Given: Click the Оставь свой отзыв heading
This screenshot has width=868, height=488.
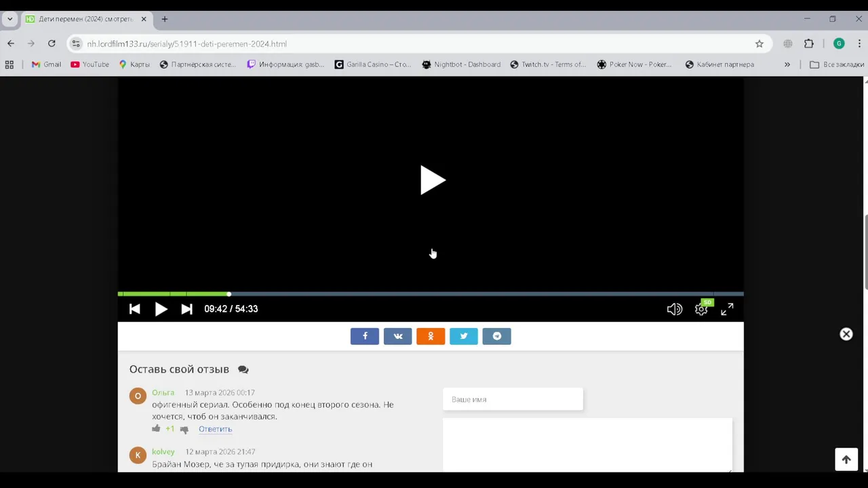Looking at the screenshot, I should (179, 369).
